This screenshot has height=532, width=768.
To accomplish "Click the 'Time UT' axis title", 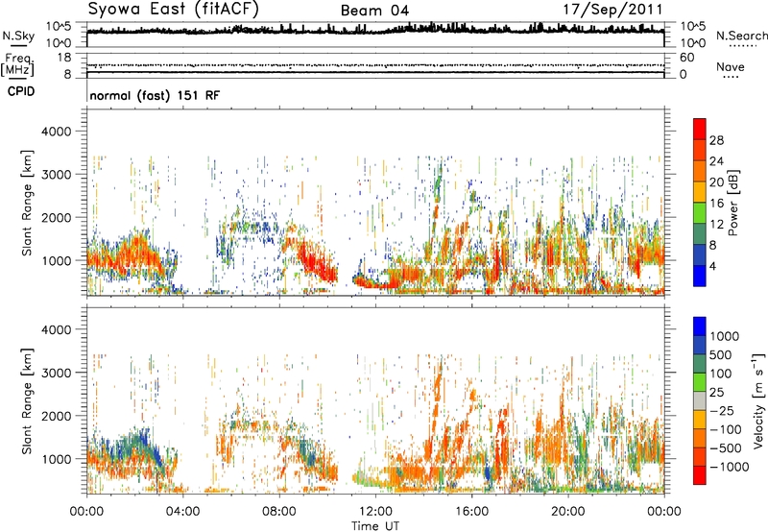I will 375,525.
